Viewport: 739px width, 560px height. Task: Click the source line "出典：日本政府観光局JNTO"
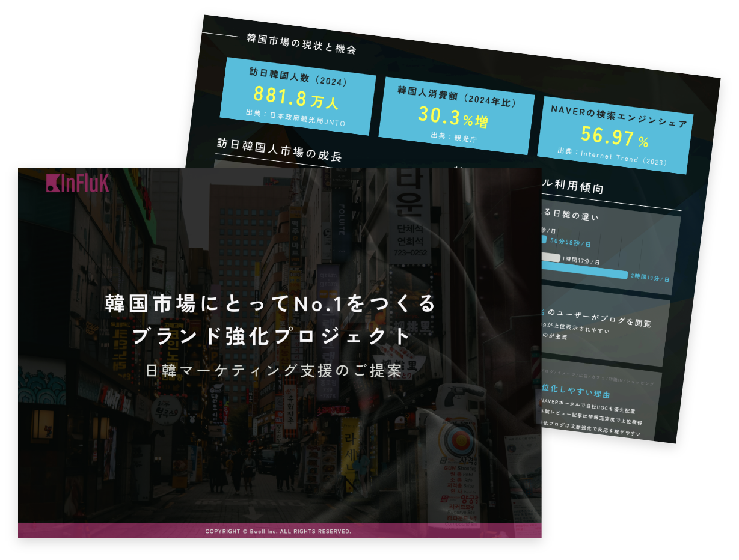click(x=296, y=118)
